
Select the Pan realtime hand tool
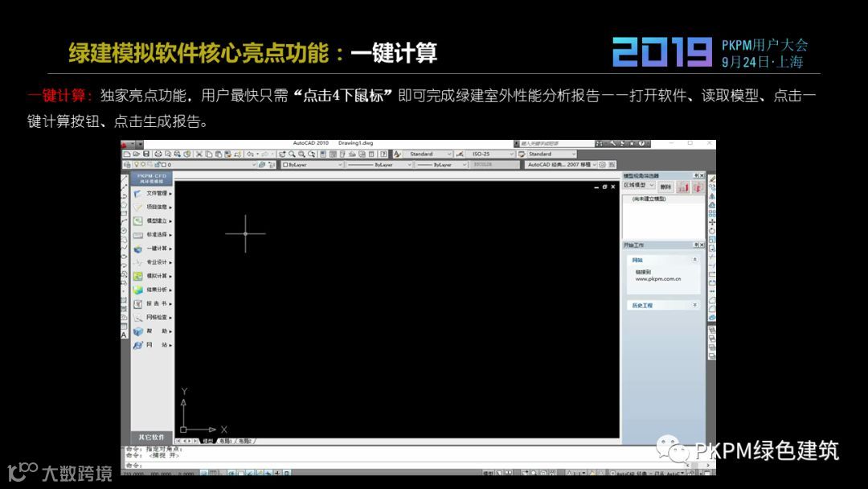coord(282,154)
